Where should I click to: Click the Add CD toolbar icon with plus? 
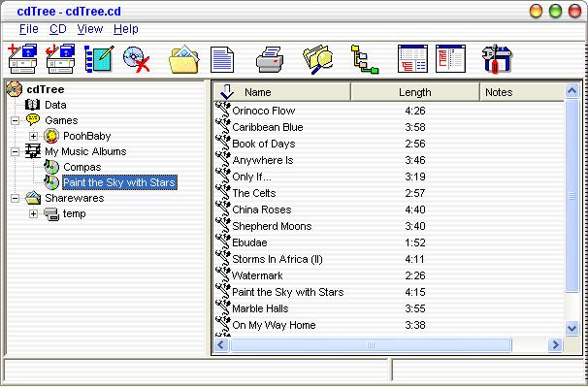23,58
